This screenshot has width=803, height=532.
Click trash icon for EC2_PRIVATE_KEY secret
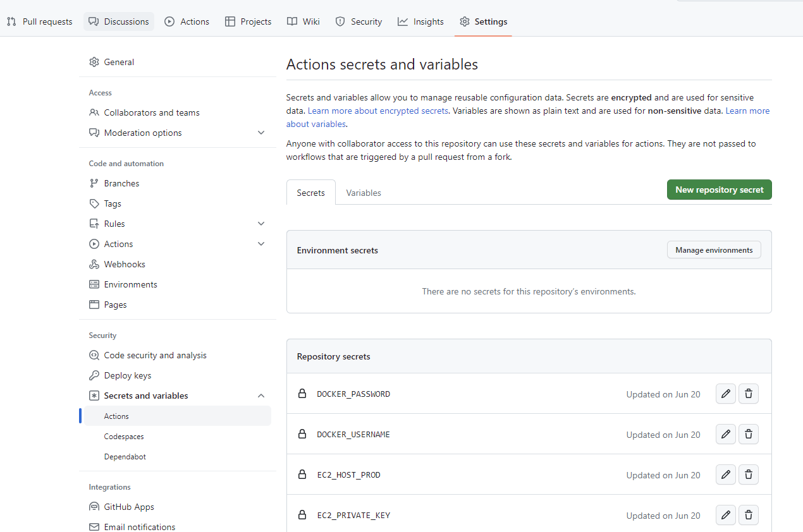[749, 515]
